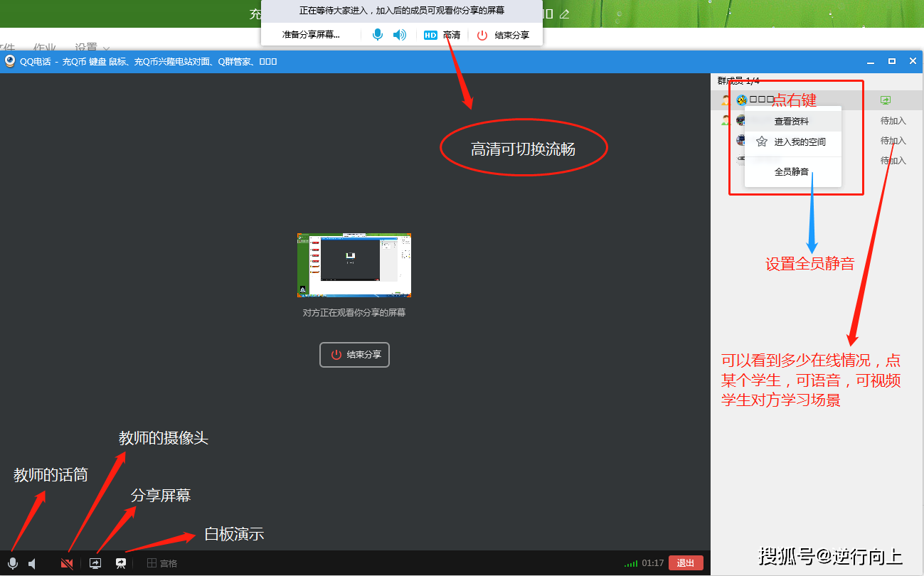924x576 pixels.
Task: Open the 准备分享屏幕 dropdown
Action: click(311, 33)
